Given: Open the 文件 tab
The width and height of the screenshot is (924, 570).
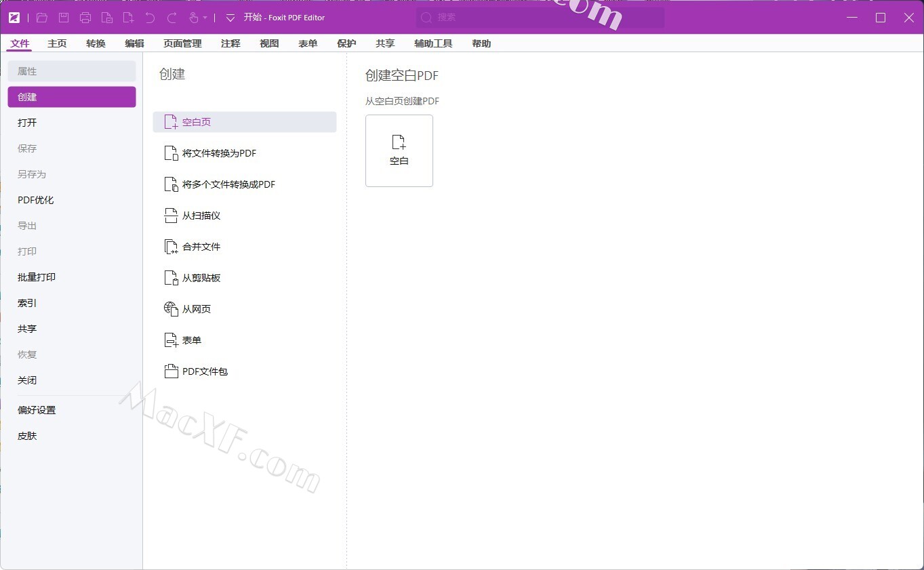Looking at the screenshot, I should click(20, 43).
